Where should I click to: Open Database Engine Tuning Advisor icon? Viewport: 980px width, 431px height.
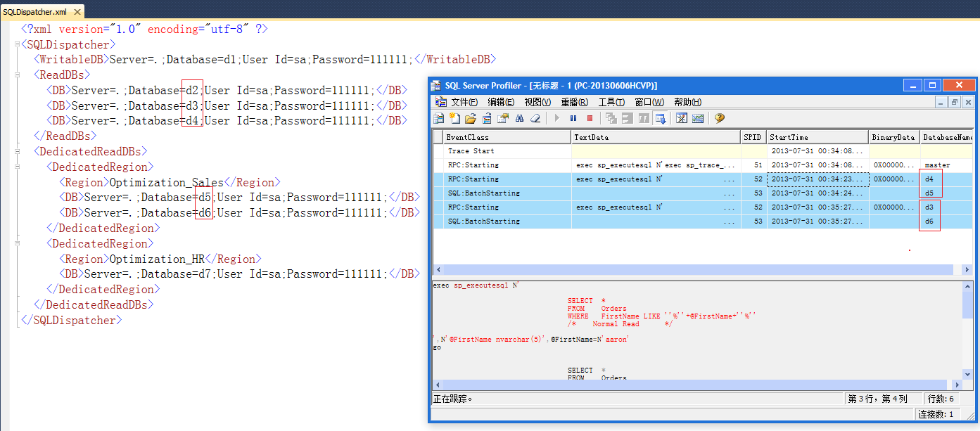tap(681, 118)
